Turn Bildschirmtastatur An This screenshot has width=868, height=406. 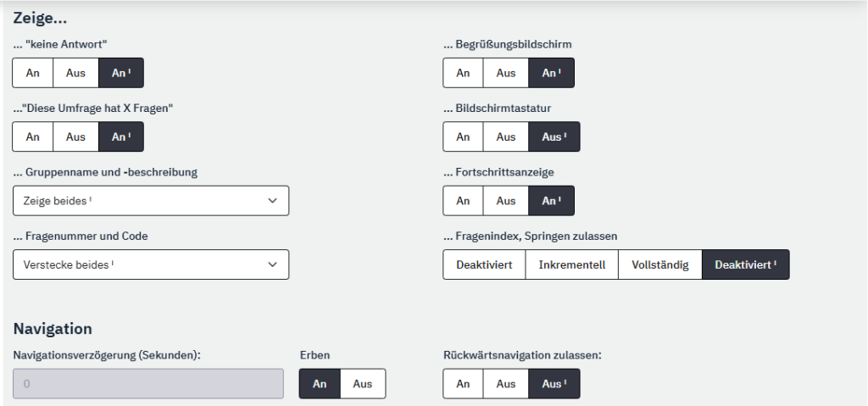click(x=463, y=136)
